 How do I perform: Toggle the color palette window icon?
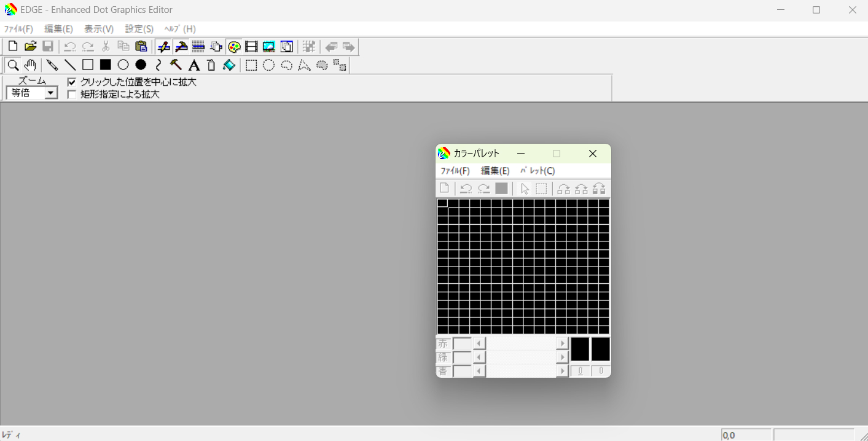(234, 47)
